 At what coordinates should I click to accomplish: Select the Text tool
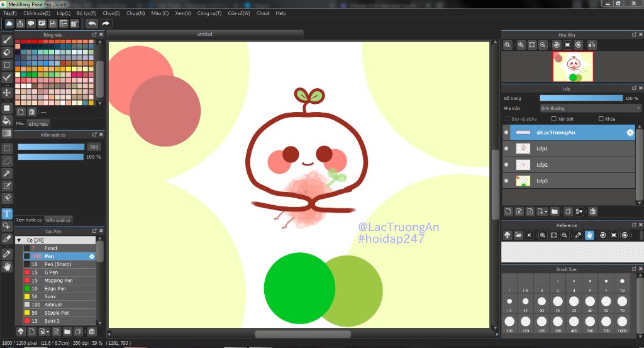(6, 214)
